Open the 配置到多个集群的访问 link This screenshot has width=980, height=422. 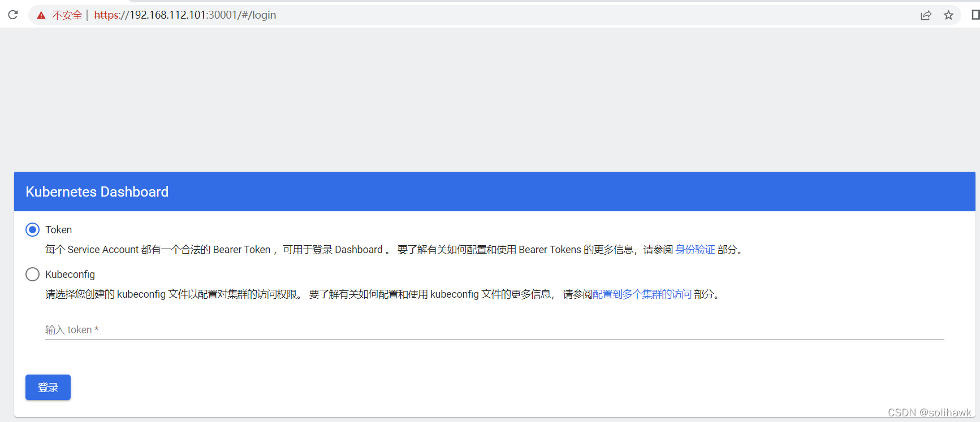coord(642,294)
